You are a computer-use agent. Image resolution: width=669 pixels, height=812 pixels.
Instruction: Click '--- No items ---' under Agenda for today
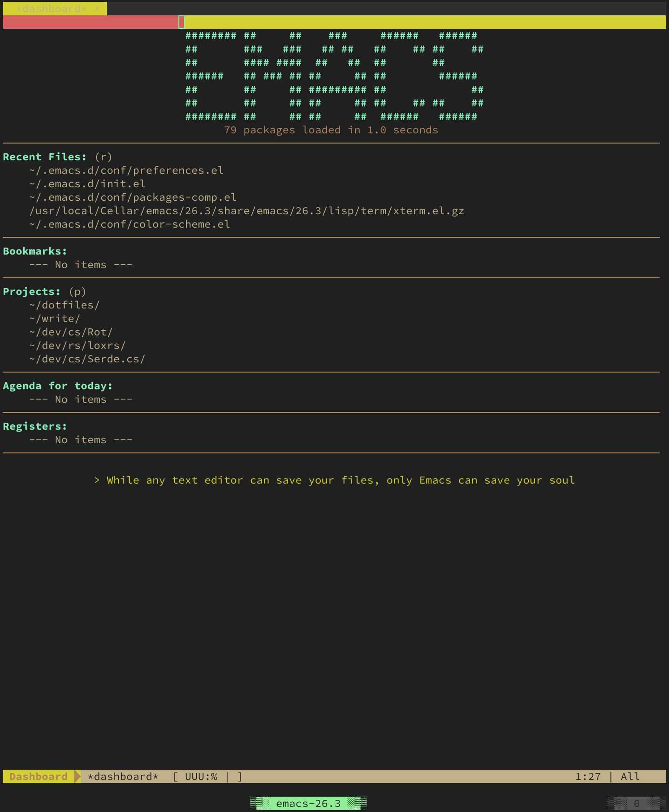[x=81, y=399]
